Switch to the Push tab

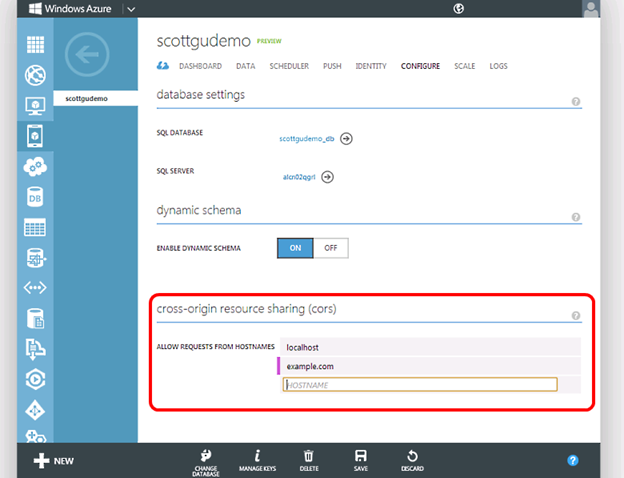[x=332, y=66]
